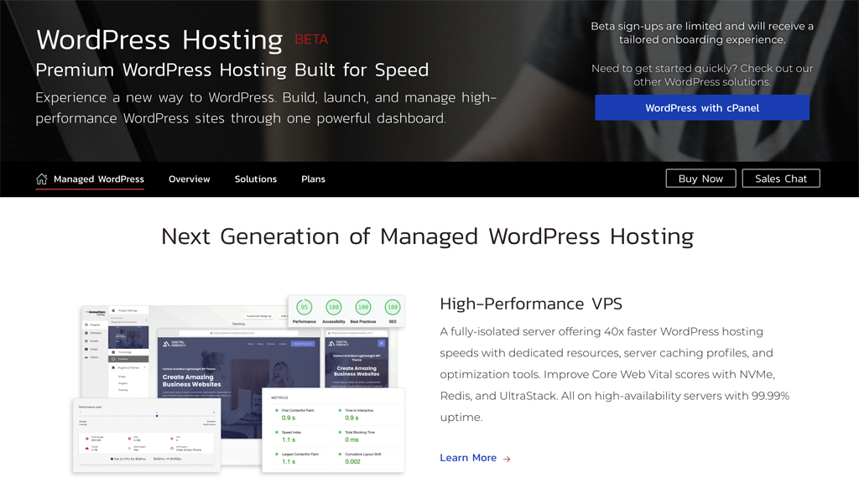Go to the Solutions tab
859x504 pixels.
click(x=256, y=179)
